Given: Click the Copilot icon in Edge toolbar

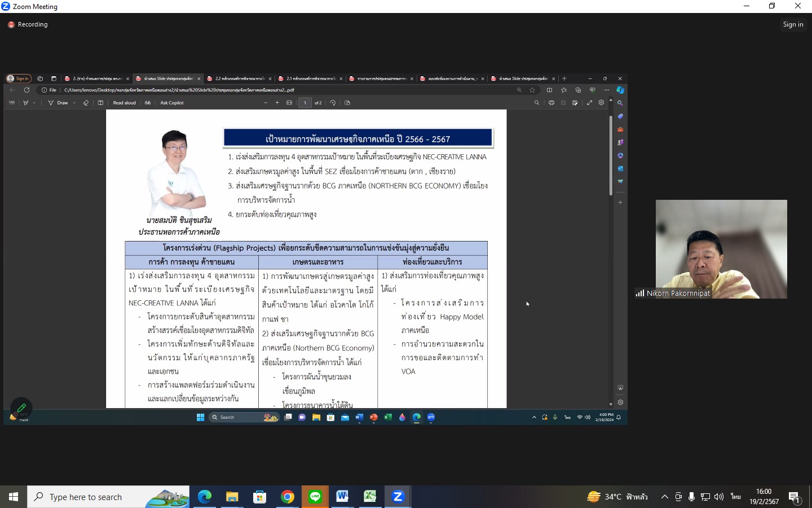Looking at the screenshot, I should (x=620, y=90).
